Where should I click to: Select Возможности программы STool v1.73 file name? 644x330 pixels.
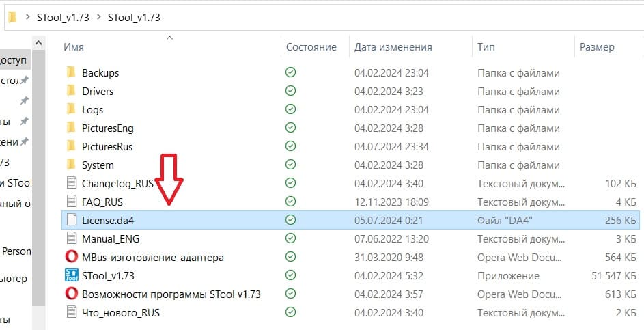coord(171,294)
